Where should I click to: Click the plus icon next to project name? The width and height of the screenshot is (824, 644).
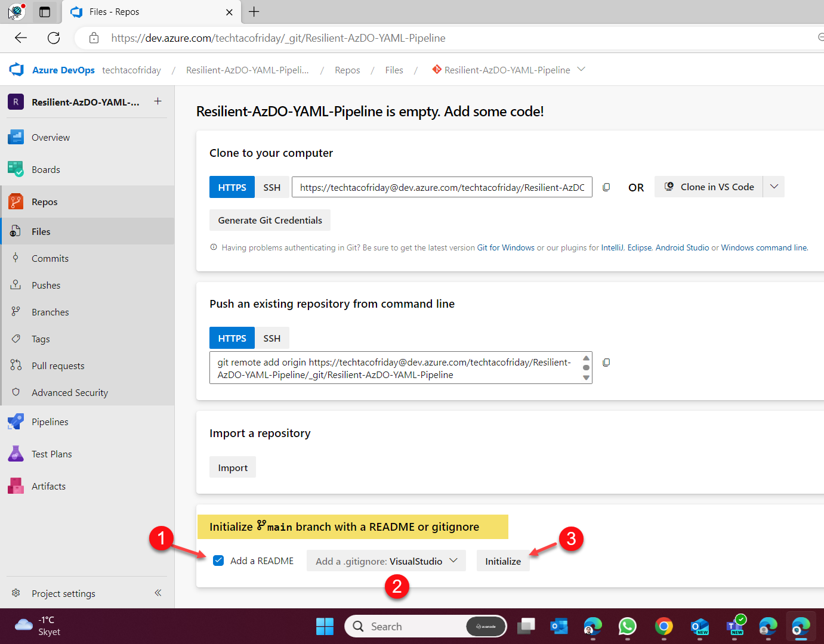158,101
